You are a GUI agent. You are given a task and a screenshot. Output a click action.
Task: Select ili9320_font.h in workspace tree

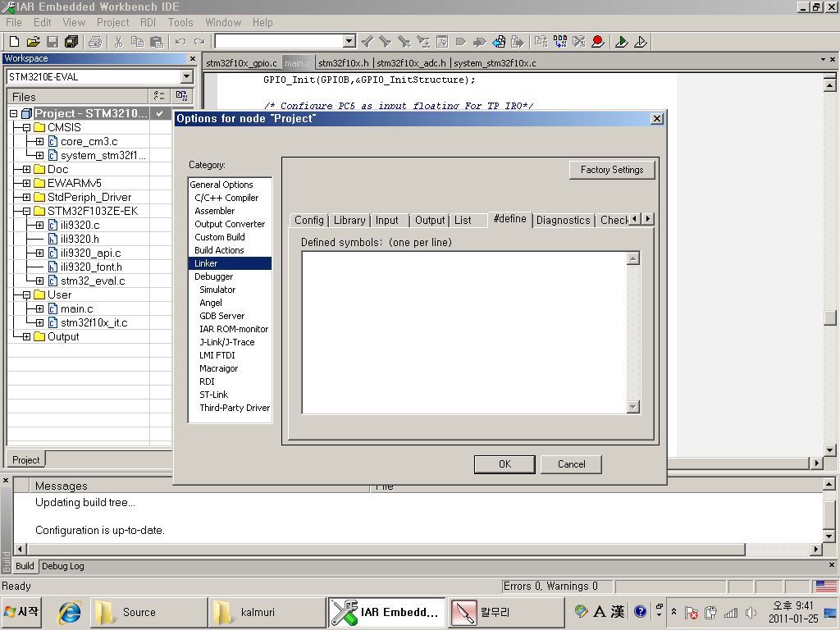coord(91,267)
